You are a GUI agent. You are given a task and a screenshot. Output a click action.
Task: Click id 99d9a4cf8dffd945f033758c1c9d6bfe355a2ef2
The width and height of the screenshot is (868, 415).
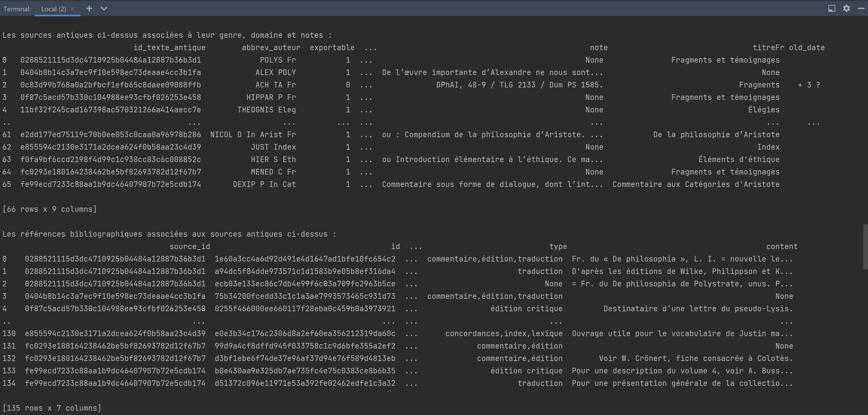click(x=305, y=346)
